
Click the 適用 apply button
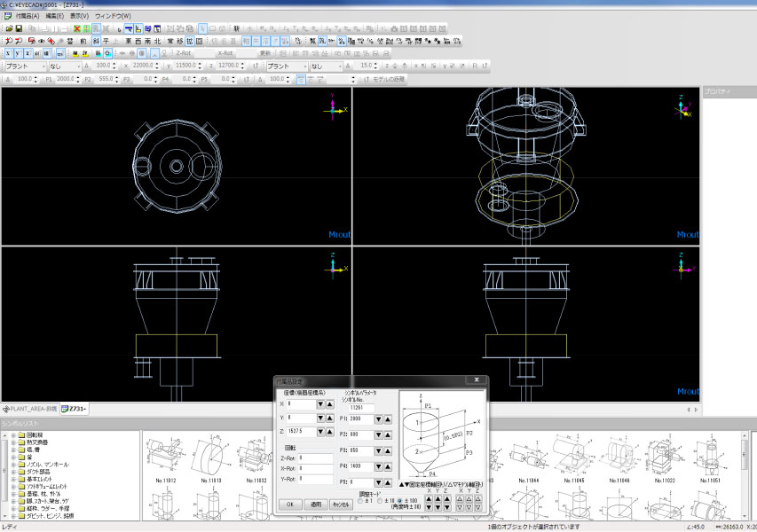point(316,505)
